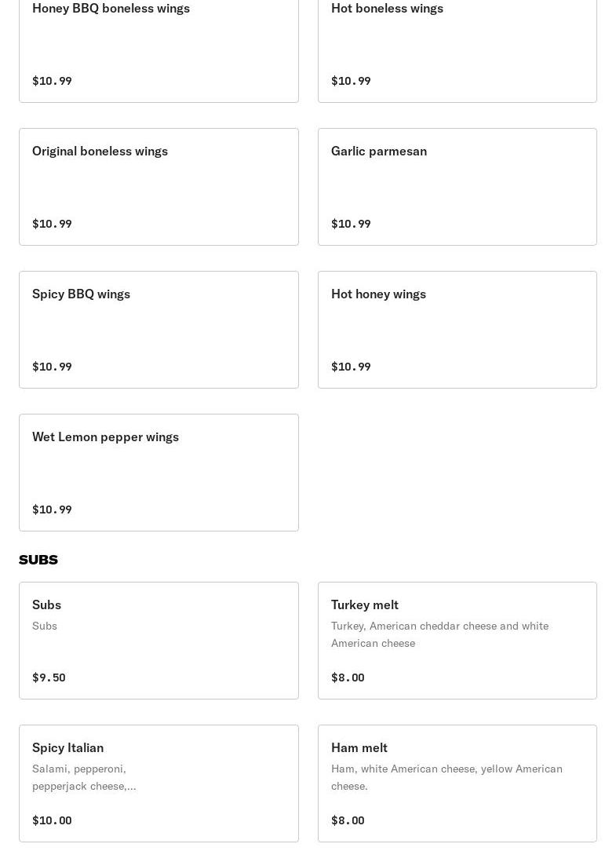This screenshot has height=851, width=616.
Task: Click the Wet Lemon pepper wings price
Action: point(52,510)
